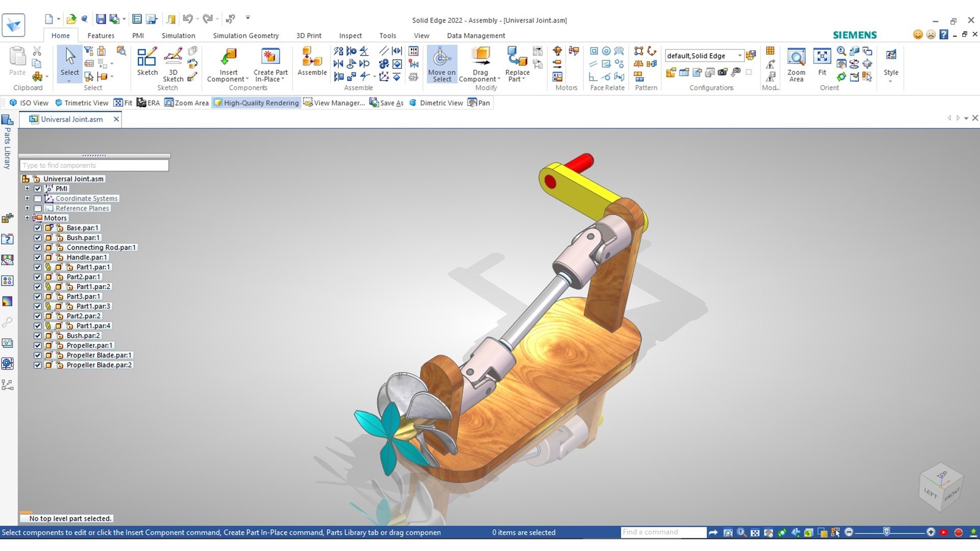The height and width of the screenshot is (551, 980).
Task: Open the Style dropdown arrow
Action: point(891,81)
